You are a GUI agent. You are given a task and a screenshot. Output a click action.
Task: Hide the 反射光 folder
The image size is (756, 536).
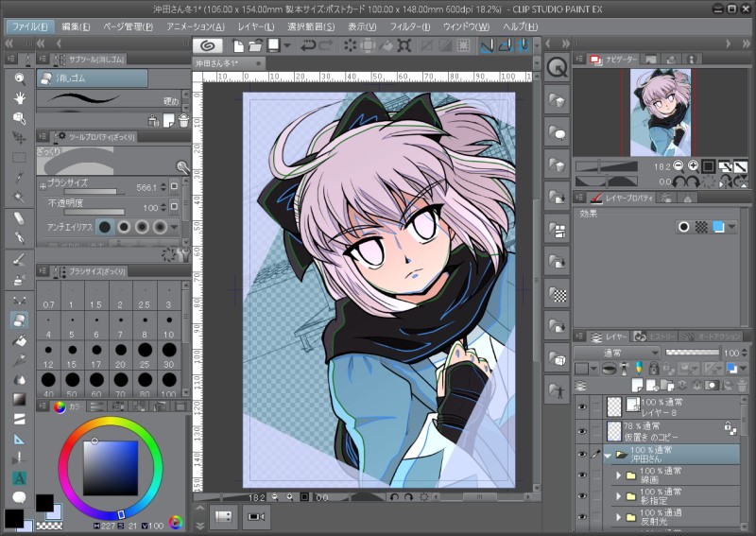coord(582,517)
